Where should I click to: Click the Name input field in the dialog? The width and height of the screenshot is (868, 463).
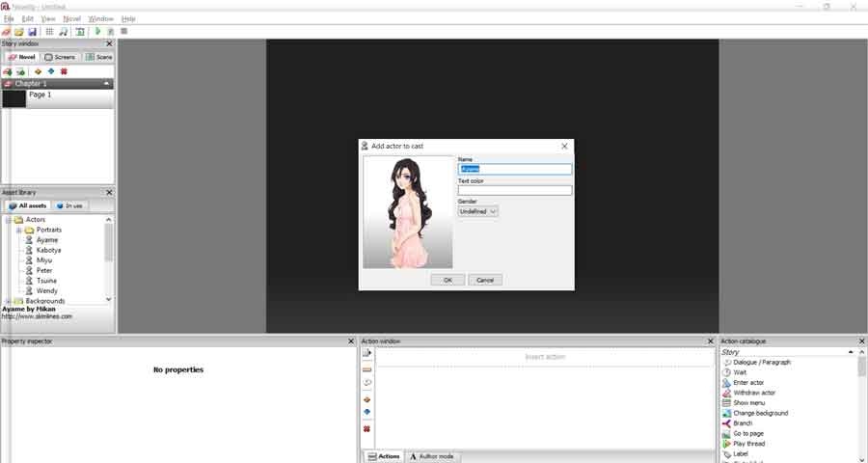coord(515,169)
